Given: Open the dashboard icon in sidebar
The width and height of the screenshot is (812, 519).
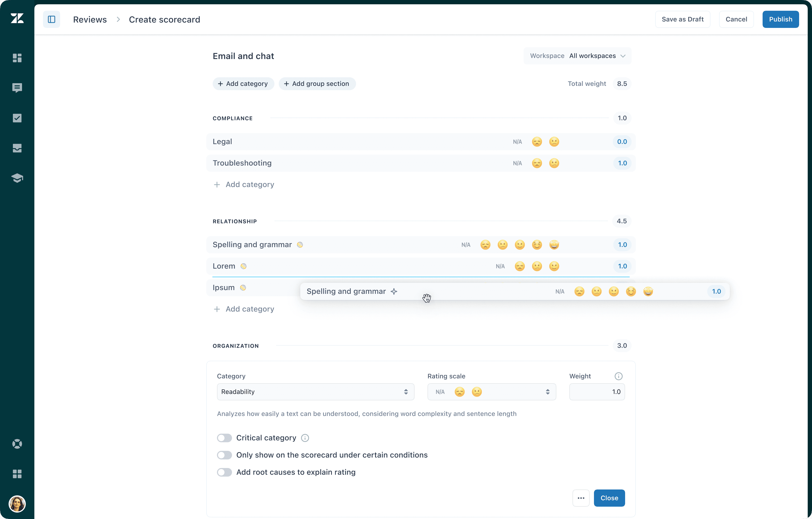Looking at the screenshot, I should (17, 58).
